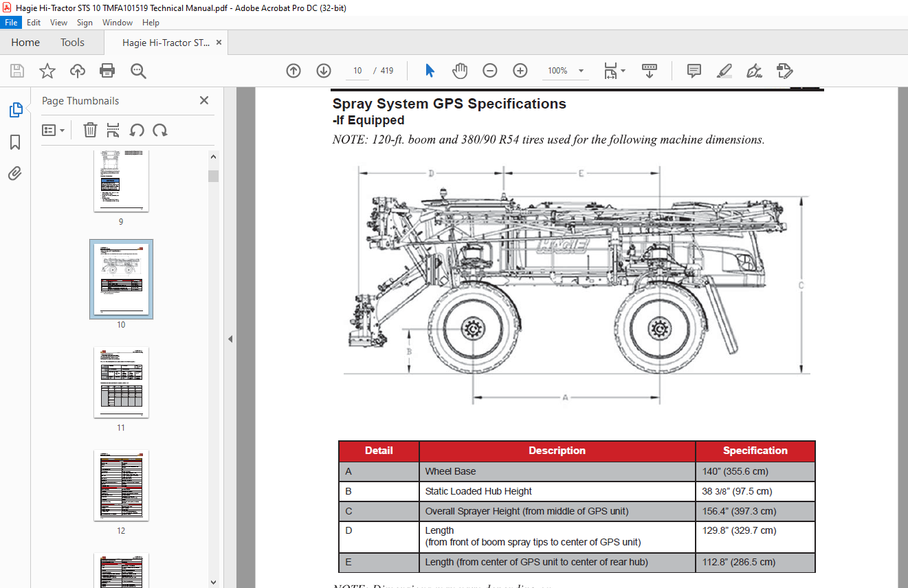The height and width of the screenshot is (588, 908).
Task: Click the '112.8” (286.5 cm)' value
Action: pyautogui.click(x=739, y=562)
